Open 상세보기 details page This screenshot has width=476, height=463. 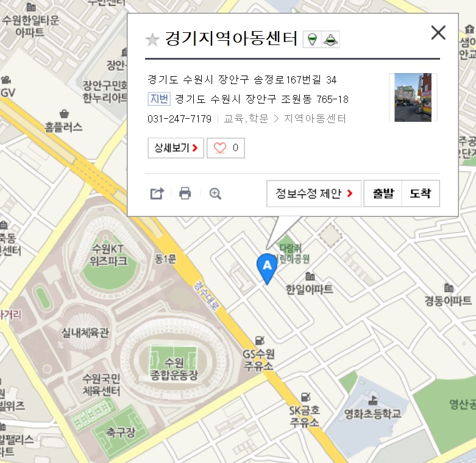pyautogui.click(x=176, y=148)
